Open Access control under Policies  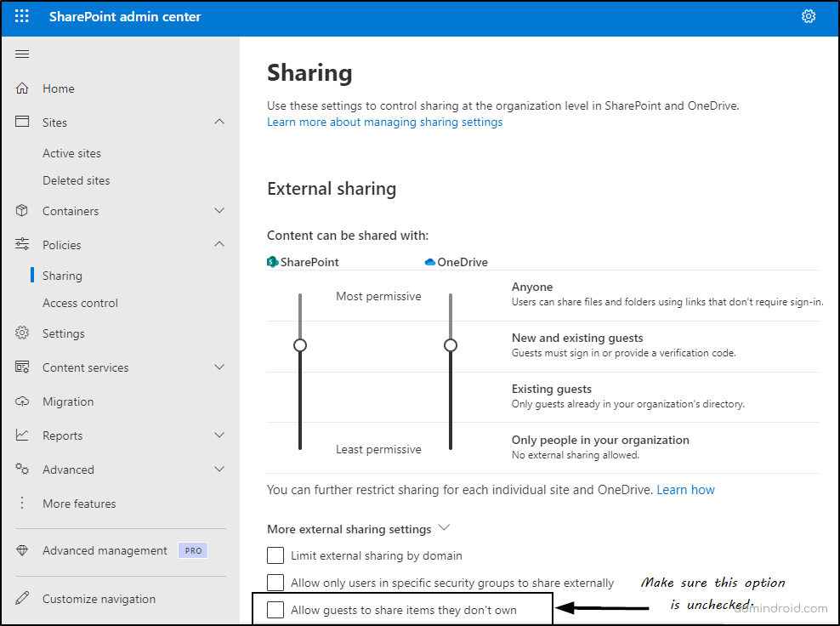(80, 303)
